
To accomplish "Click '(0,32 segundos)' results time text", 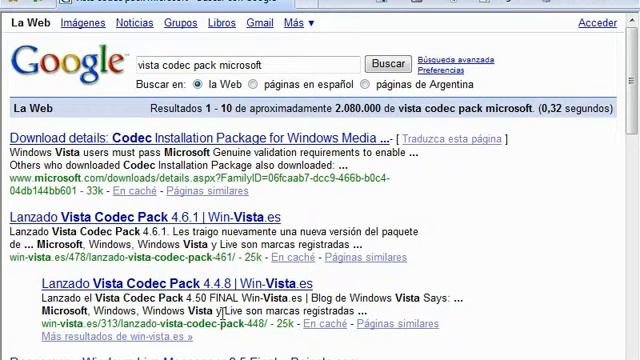I will click(576, 108).
